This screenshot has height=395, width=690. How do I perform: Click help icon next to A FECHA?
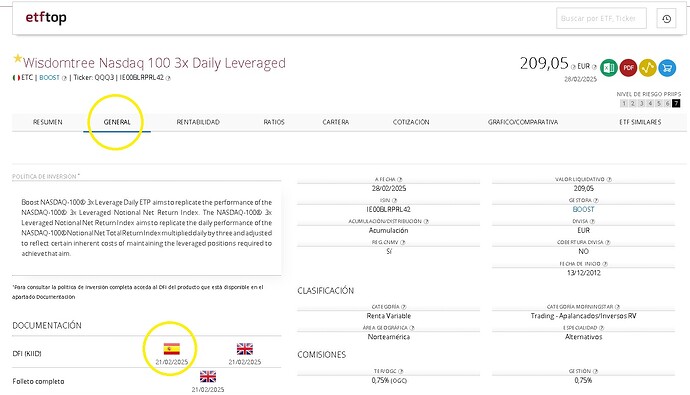[400, 179]
